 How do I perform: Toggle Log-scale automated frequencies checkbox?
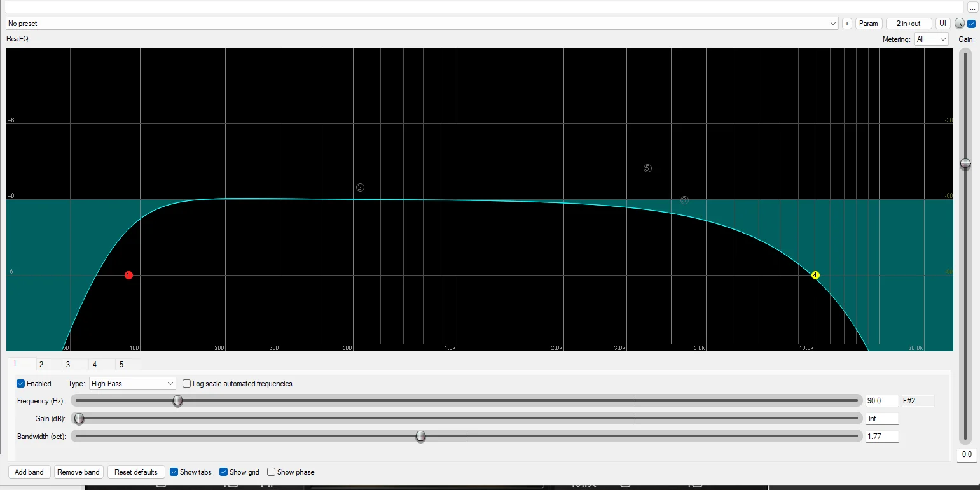click(187, 384)
